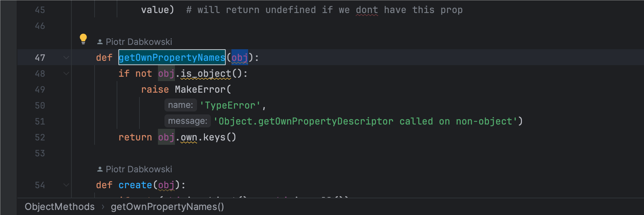This screenshot has height=215, width=644.
Task: Click the highlighted obj parameter on line 47
Action: (x=239, y=58)
